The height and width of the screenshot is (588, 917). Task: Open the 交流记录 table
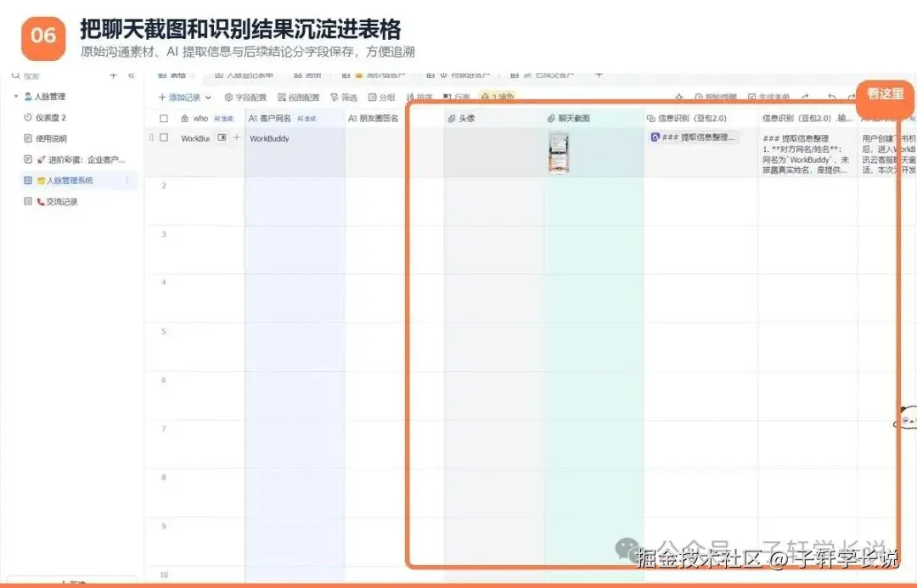pyautogui.click(x=58, y=202)
